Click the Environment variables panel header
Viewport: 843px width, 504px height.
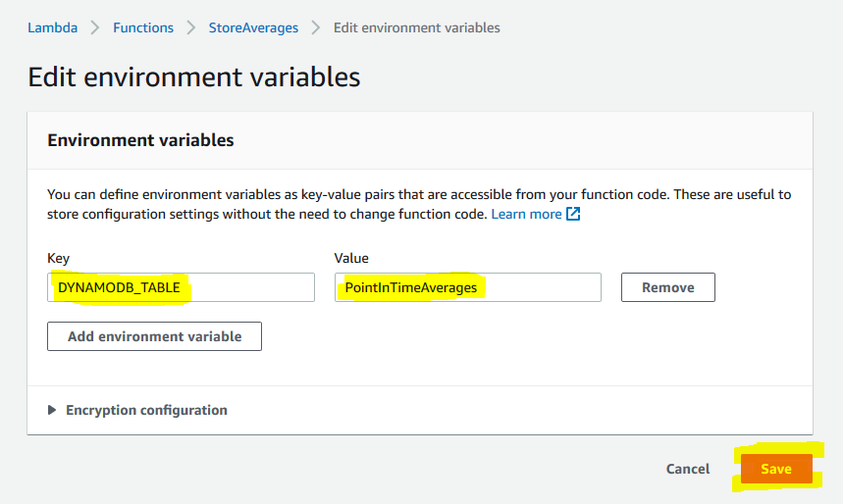(x=140, y=140)
